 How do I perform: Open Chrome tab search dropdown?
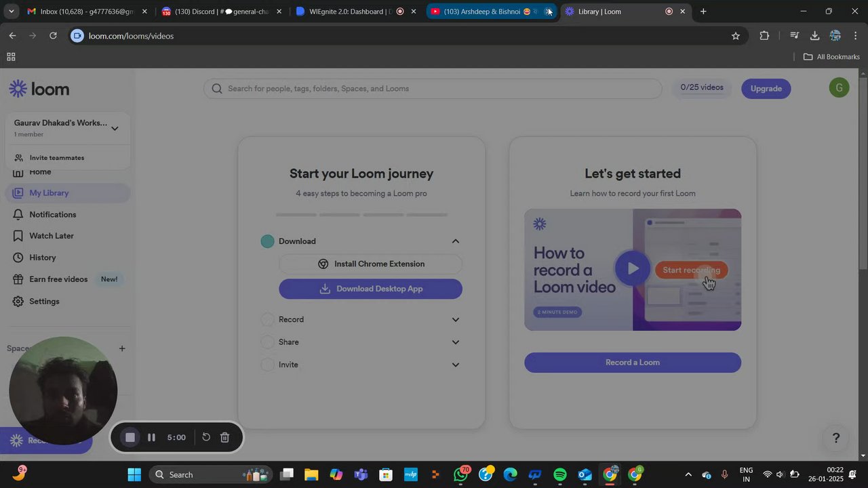[x=11, y=12]
